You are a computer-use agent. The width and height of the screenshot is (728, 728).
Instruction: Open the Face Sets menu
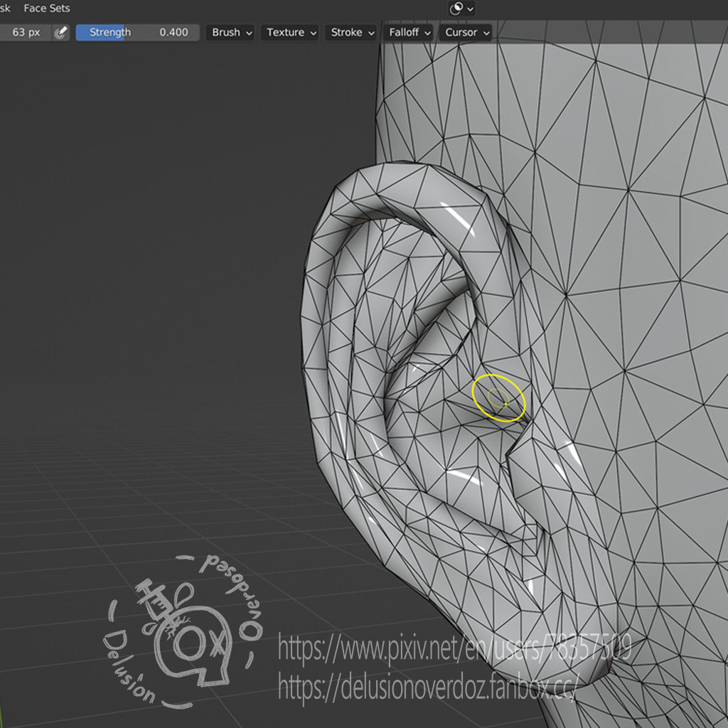[x=47, y=9]
